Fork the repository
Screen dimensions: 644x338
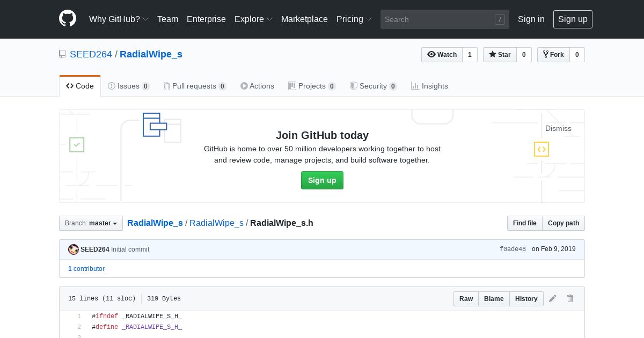(553, 55)
